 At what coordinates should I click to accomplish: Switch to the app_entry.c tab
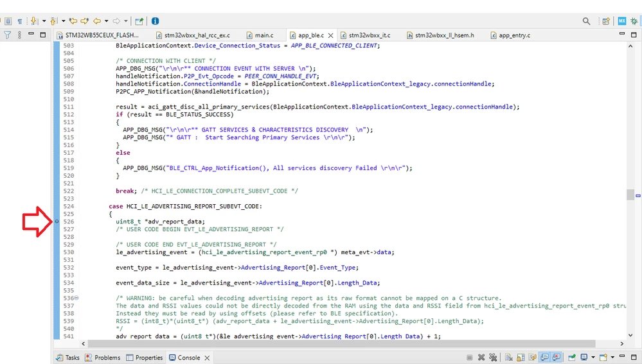[510, 35]
